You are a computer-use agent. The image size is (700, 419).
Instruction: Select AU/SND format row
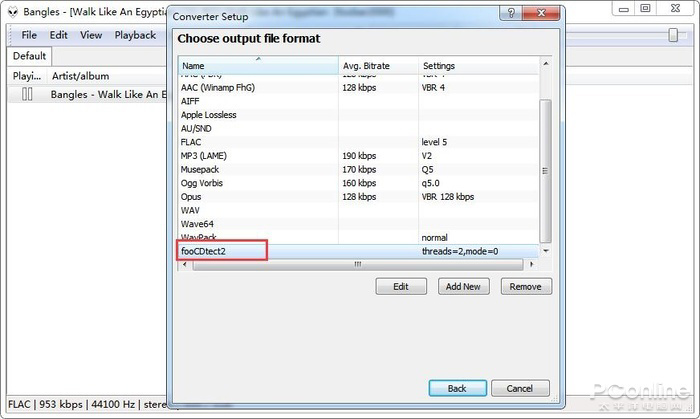pyautogui.click(x=358, y=129)
